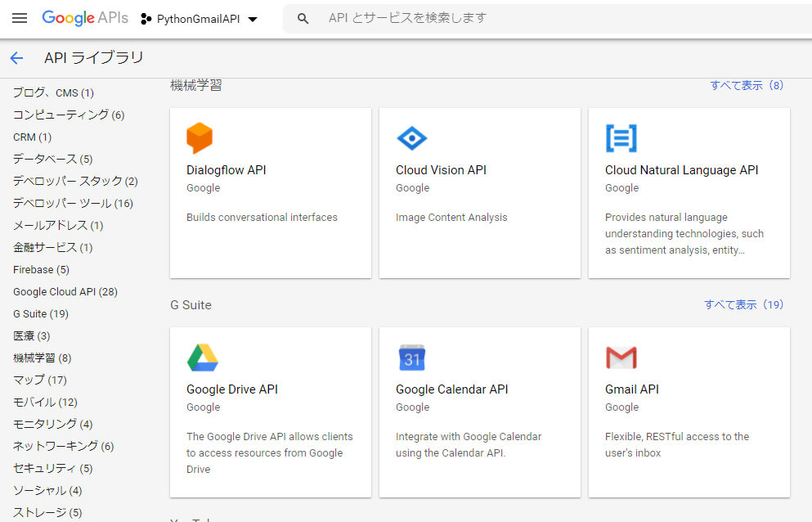Filter by ブログ、CMS (1) category

pos(53,92)
